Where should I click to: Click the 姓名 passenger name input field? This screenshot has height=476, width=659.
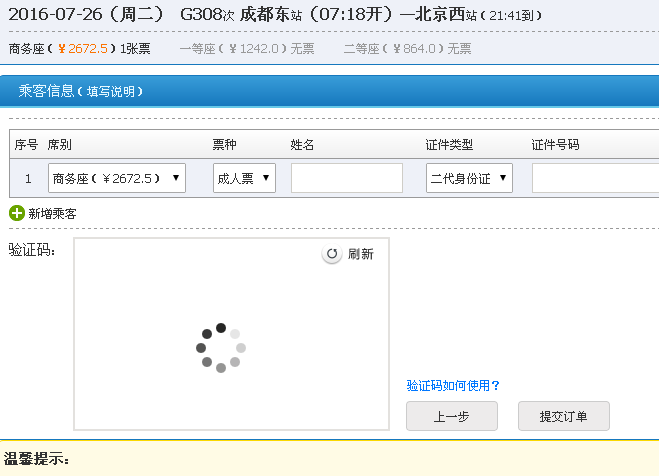[347, 178]
